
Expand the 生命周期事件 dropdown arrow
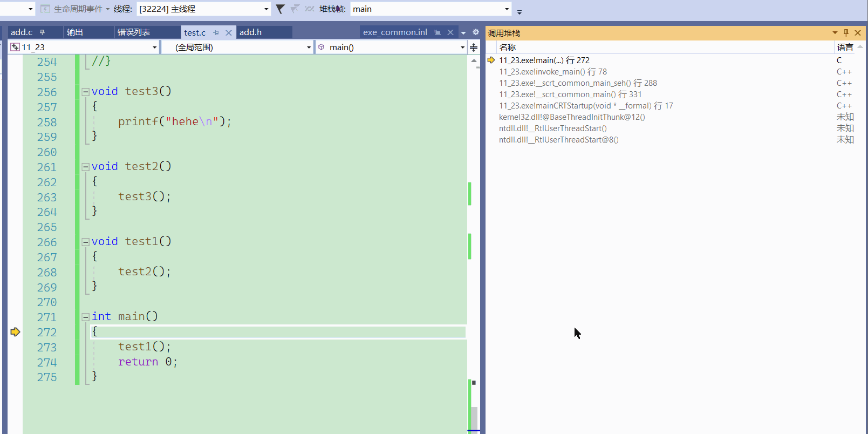click(x=107, y=9)
